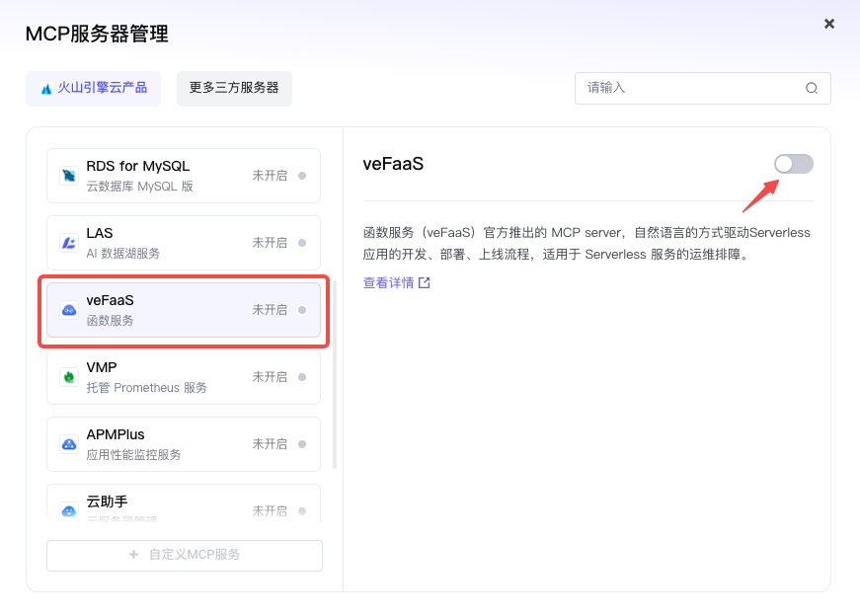
Task: Click the 托管 Prometheus 服务 subtitle
Action: 146,388
